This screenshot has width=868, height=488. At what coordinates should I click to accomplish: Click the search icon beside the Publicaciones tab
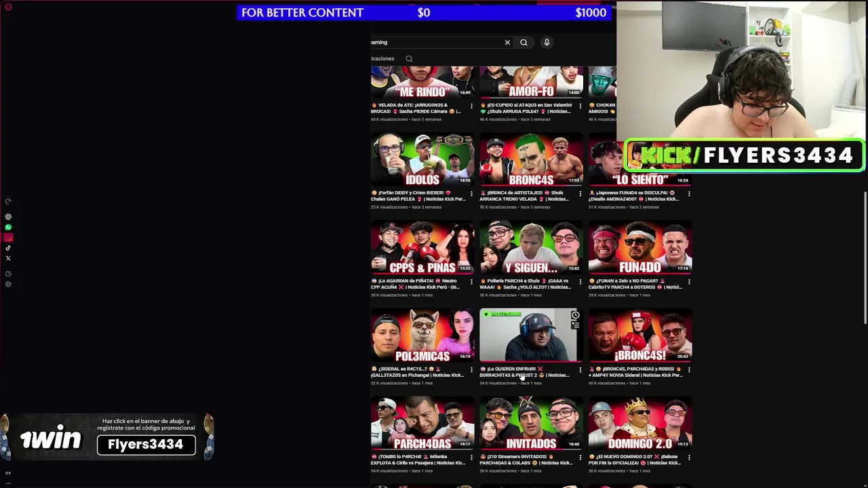click(x=409, y=59)
